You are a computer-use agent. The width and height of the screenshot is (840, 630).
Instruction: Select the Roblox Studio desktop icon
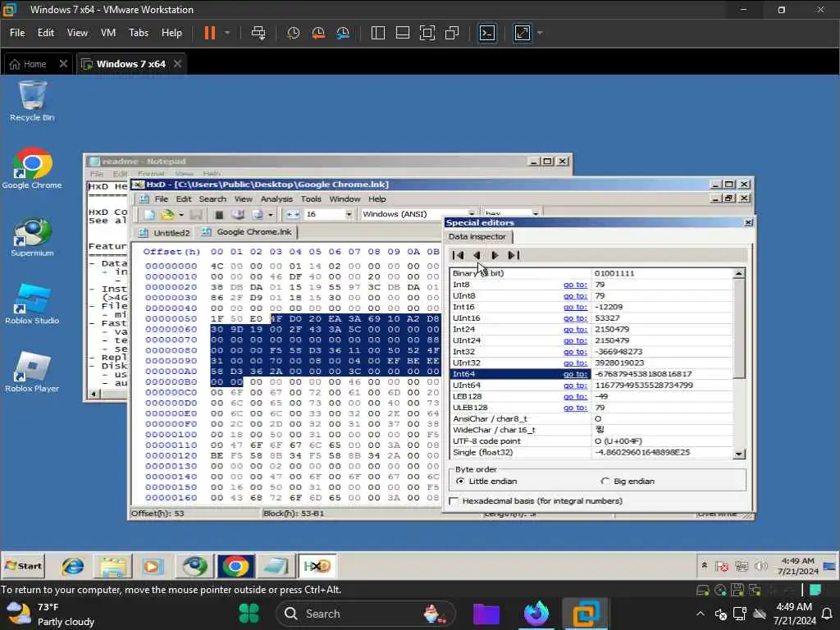click(x=32, y=304)
